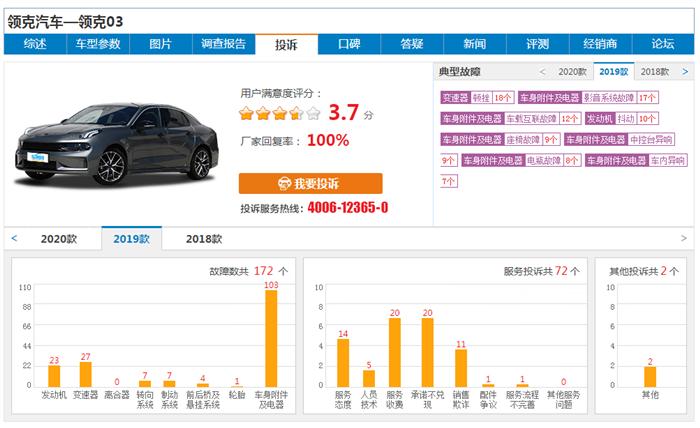This screenshot has width=700, height=428.
Task: Click the 其他 bar showing 2
Action: click(x=650, y=377)
